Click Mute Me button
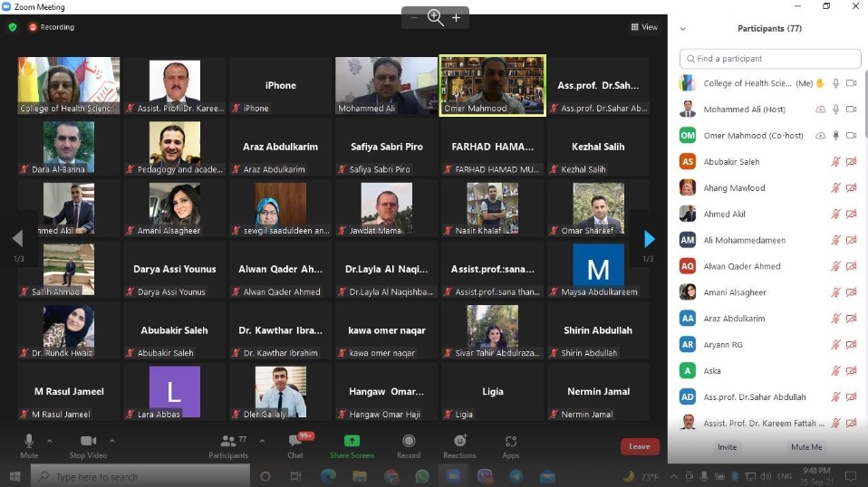This screenshot has width=868, height=487. [x=806, y=446]
